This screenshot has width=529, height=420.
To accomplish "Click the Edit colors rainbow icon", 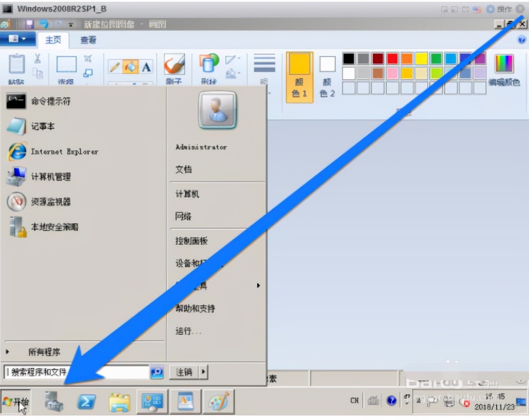I will pos(504,64).
